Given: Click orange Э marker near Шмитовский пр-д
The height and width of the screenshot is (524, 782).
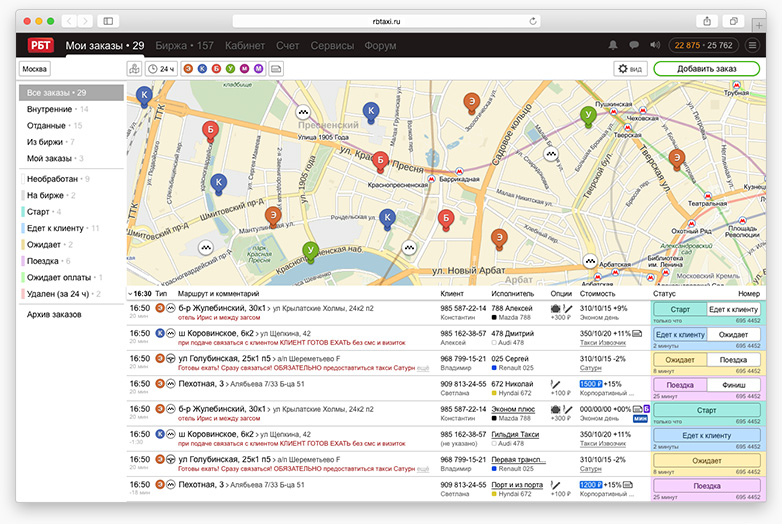Looking at the screenshot, I should pyautogui.click(x=273, y=218).
